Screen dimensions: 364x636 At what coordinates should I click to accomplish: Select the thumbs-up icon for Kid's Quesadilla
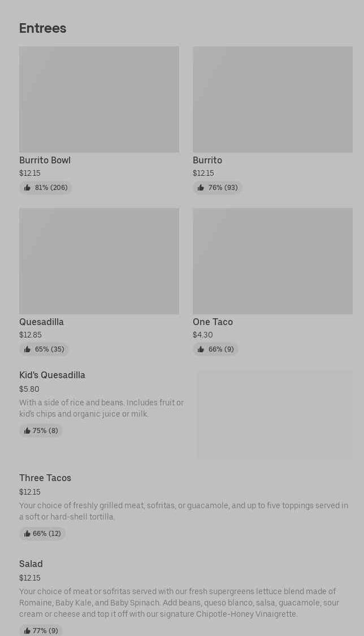[x=27, y=431]
